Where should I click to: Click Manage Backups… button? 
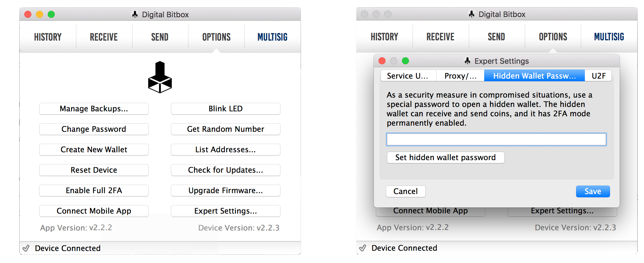[94, 109]
